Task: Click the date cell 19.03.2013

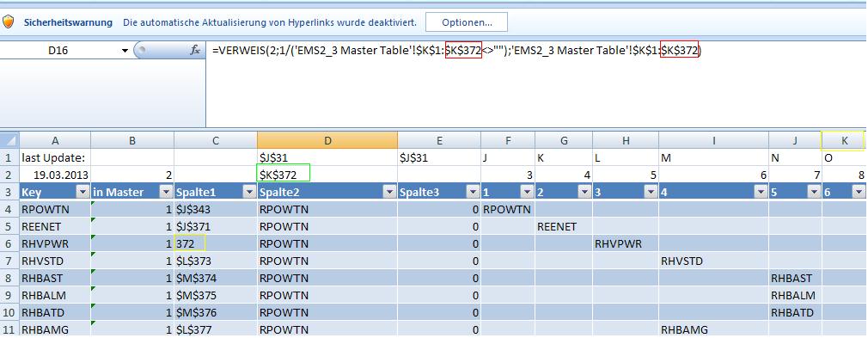Action: [55, 175]
